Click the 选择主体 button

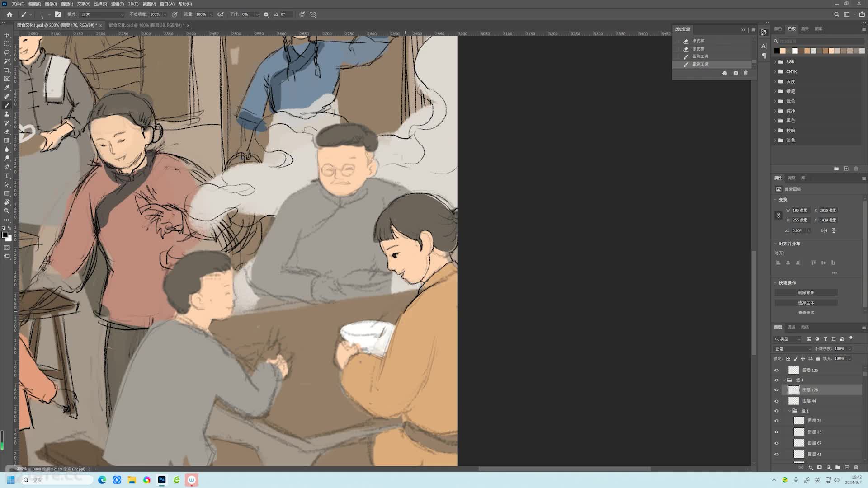pyautogui.click(x=806, y=303)
